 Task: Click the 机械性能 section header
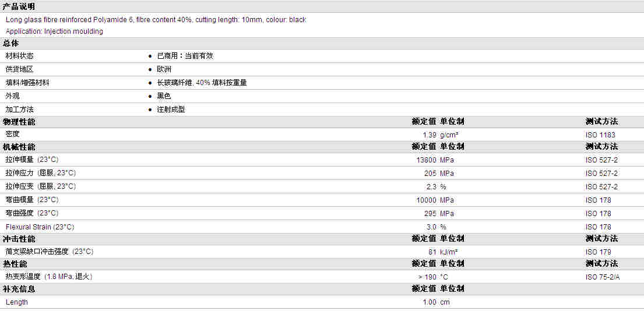(19, 147)
